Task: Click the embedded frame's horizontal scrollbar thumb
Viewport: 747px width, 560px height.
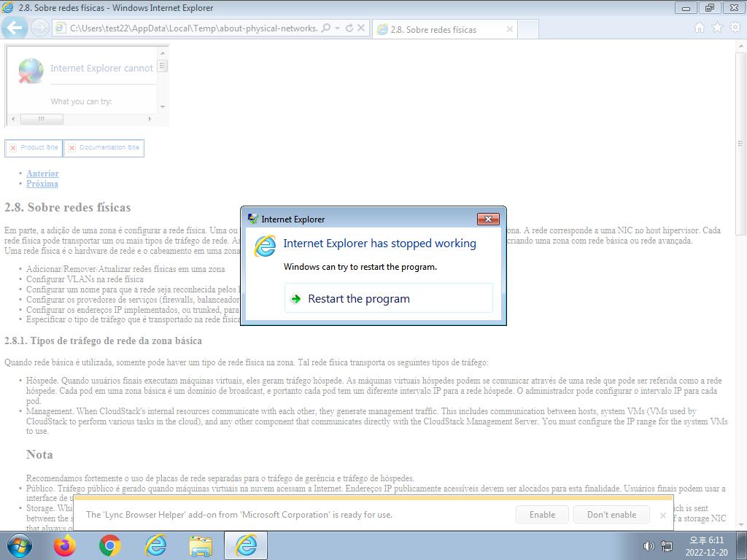Action: 42,119
